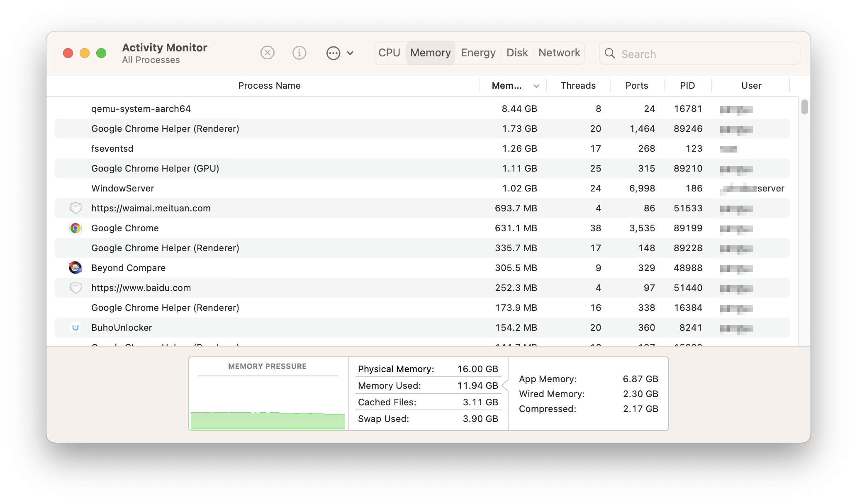Sort by the User column header
857x504 pixels.
751,86
